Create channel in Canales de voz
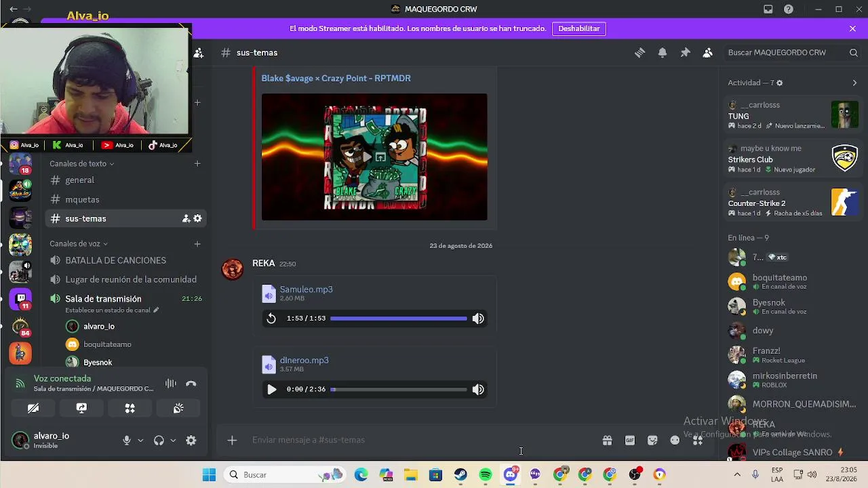The image size is (868, 488). pyautogui.click(x=197, y=244)
